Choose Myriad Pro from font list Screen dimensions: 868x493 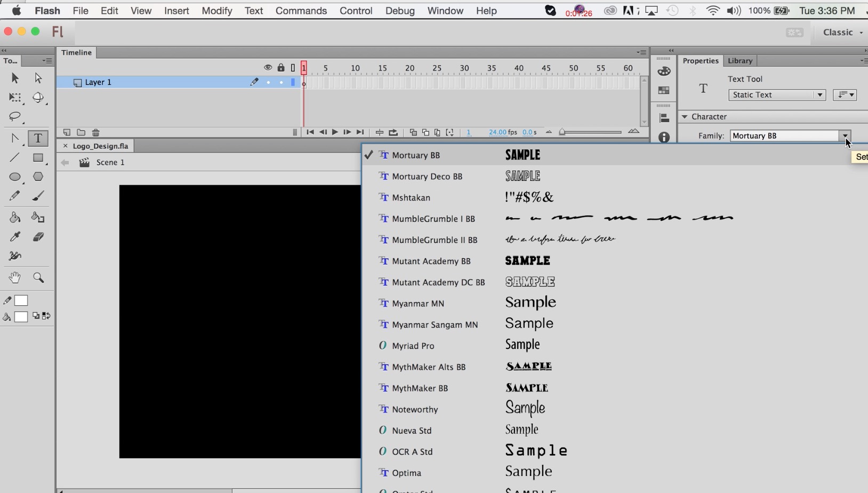[x=413, y=346]
